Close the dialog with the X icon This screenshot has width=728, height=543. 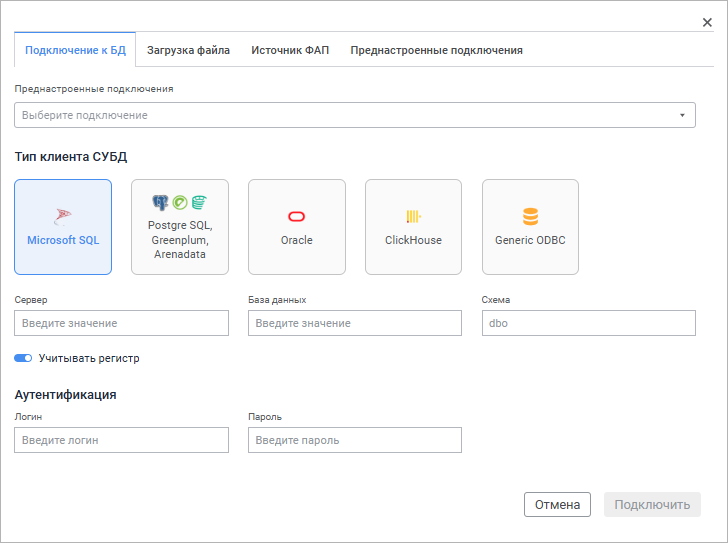pos(707,23)
